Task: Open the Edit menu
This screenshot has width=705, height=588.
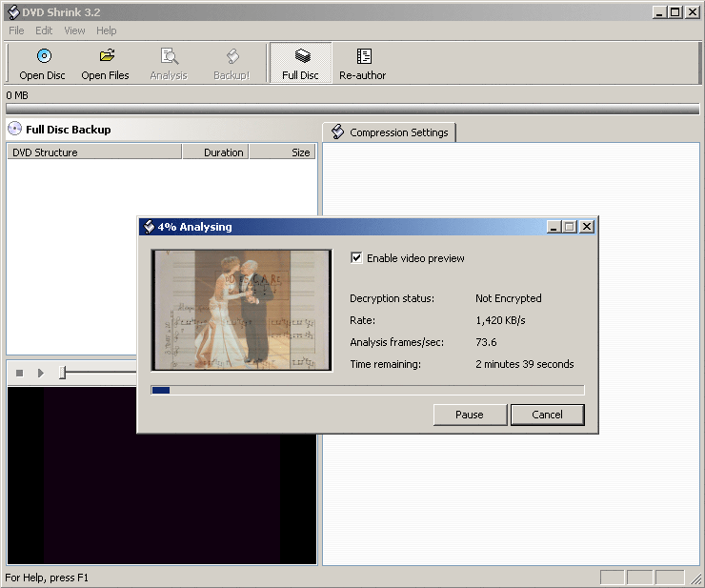Action: click(x=44, y=30)
